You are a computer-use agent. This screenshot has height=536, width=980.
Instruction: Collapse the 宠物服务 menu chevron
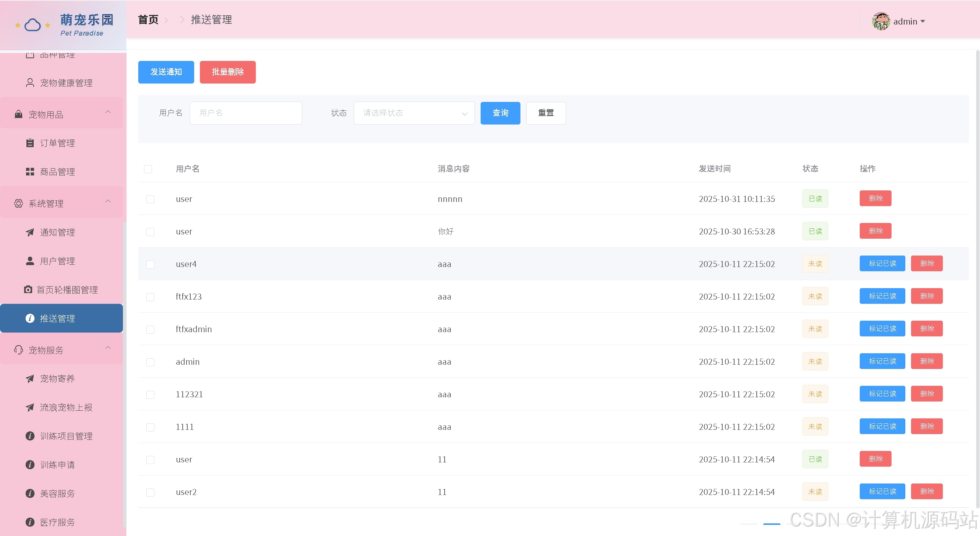click(108, 347)
